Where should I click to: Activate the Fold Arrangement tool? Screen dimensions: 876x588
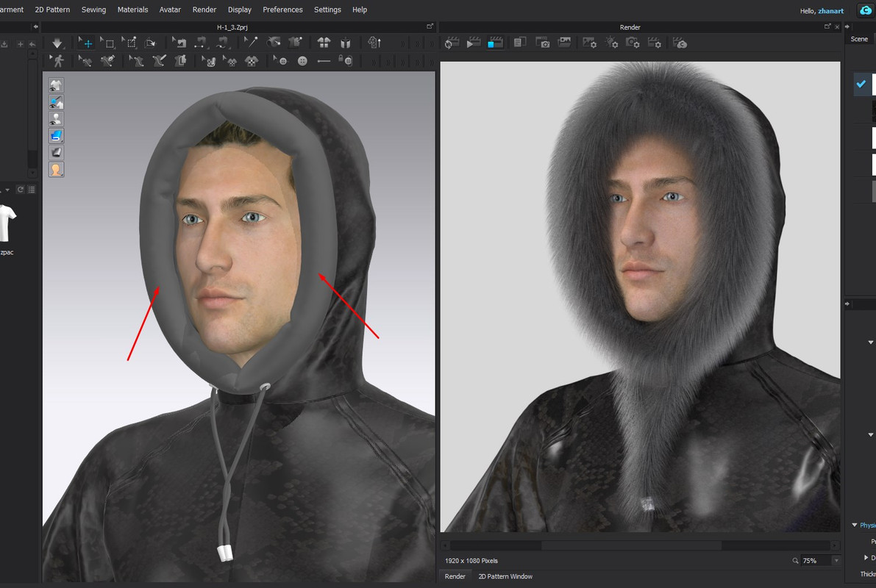click(150, 43)
